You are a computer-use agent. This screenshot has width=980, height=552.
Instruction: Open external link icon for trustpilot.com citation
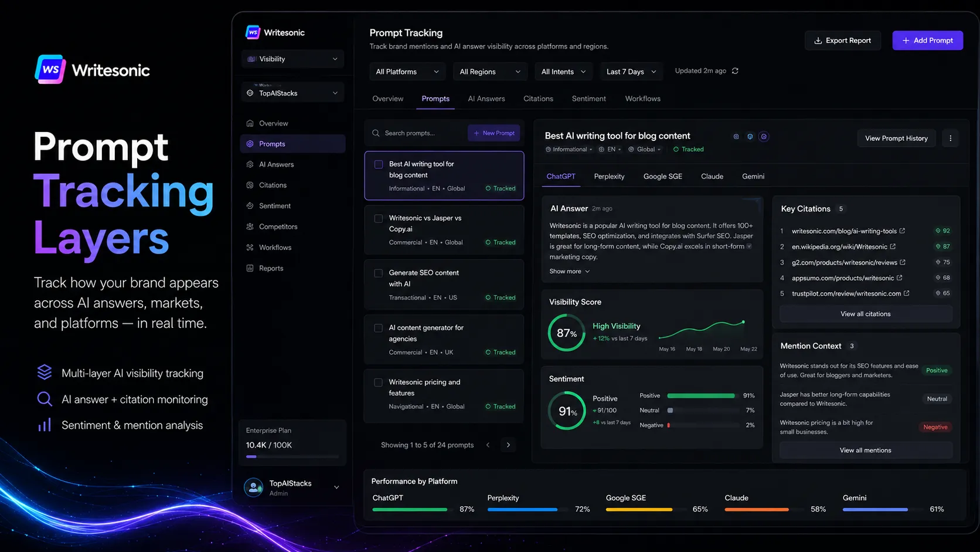[906, 293]
